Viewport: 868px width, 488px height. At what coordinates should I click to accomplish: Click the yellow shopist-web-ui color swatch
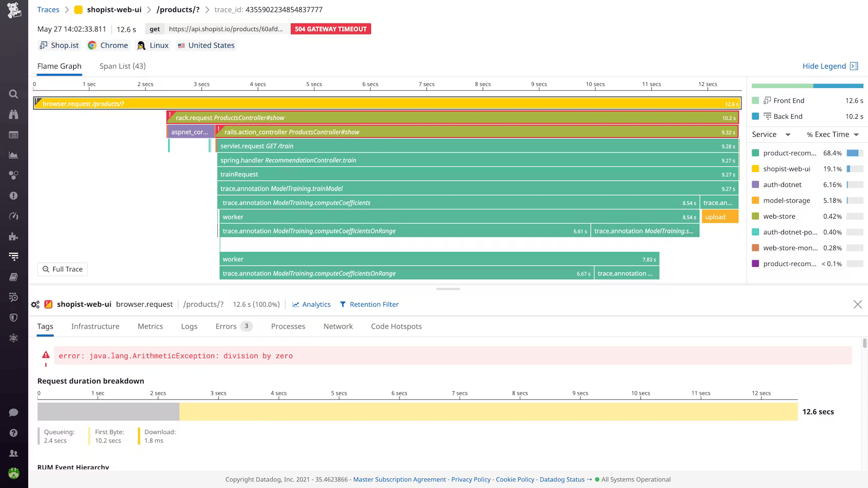point(755,168)
